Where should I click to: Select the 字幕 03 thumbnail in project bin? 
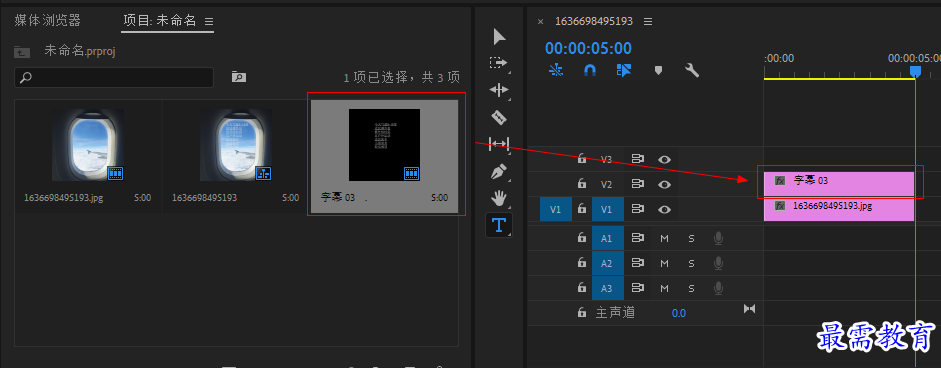[384, 145]
